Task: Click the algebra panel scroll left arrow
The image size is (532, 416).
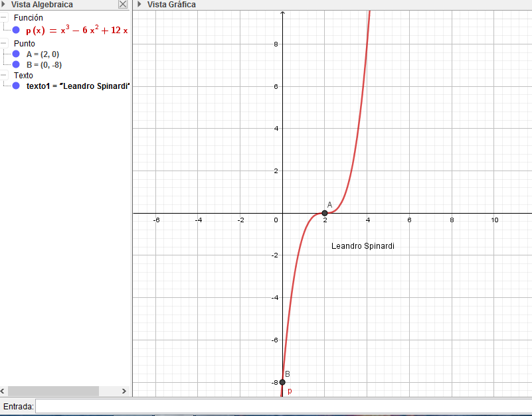Action: click(3, 391)
